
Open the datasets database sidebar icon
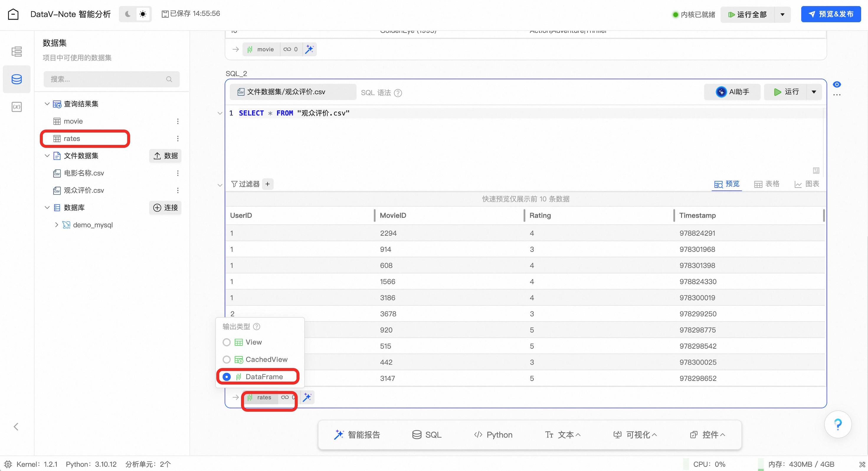17,79
